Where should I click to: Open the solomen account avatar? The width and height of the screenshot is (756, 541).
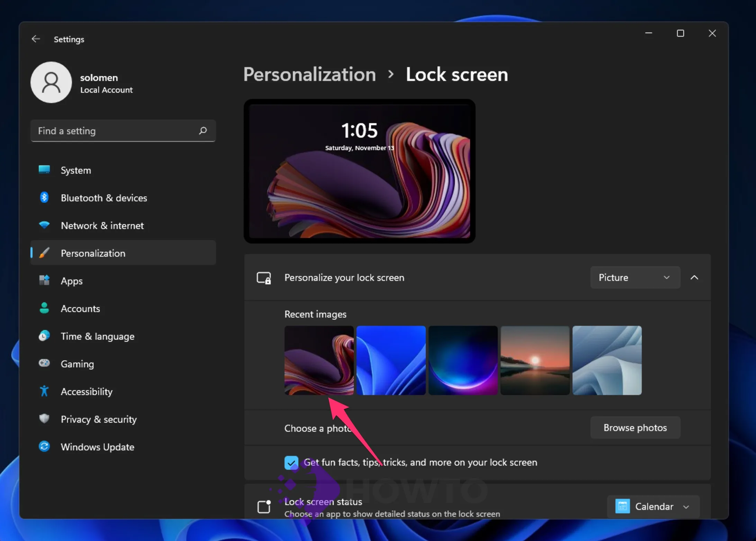coord(51,82)
